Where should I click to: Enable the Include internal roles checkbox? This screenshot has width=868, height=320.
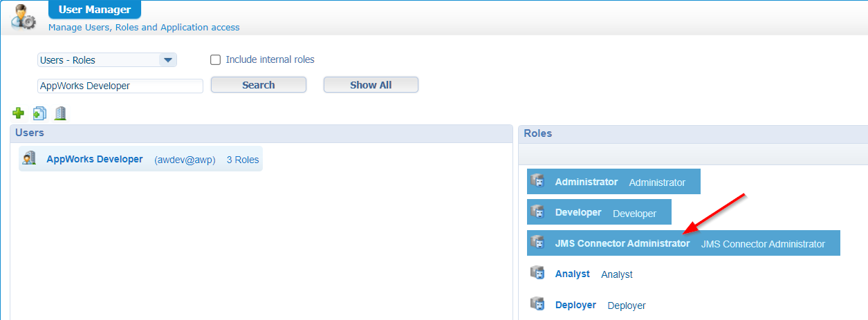pyautogui.click(x=215, y=60)
